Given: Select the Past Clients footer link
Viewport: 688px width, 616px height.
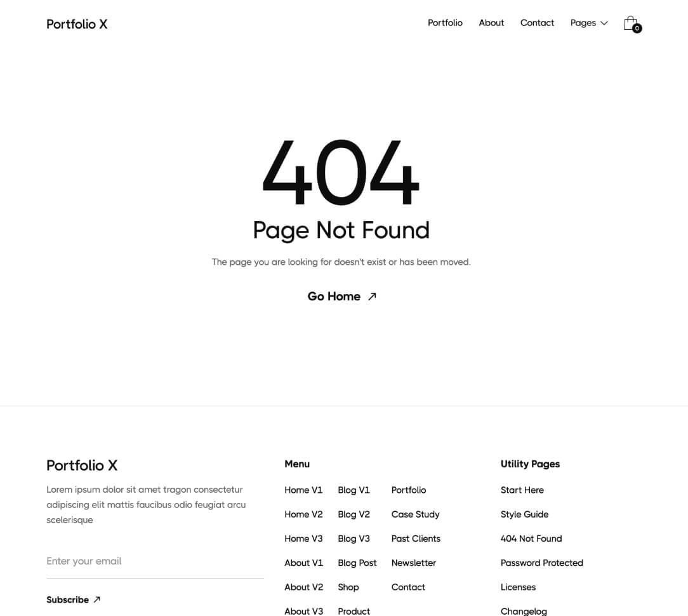Looking at the screenshot, I should pyautogui.click(x=416, y=539).
